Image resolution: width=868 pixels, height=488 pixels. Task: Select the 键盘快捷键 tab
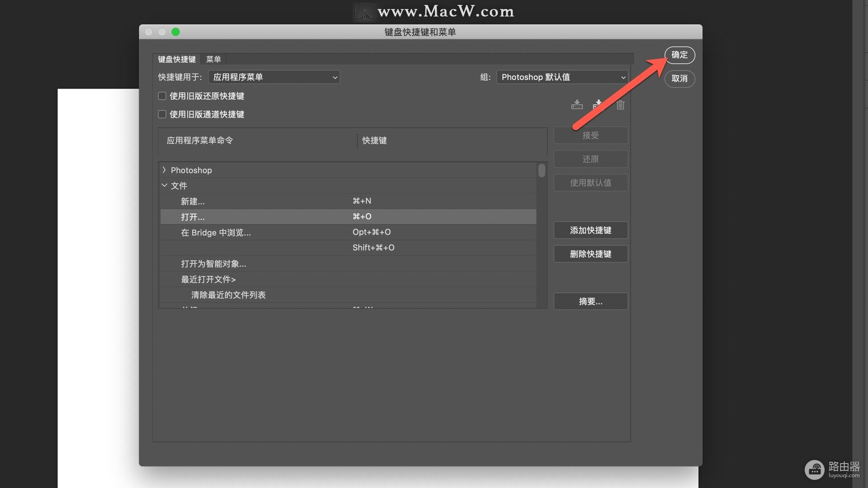[x=177, y=59]
